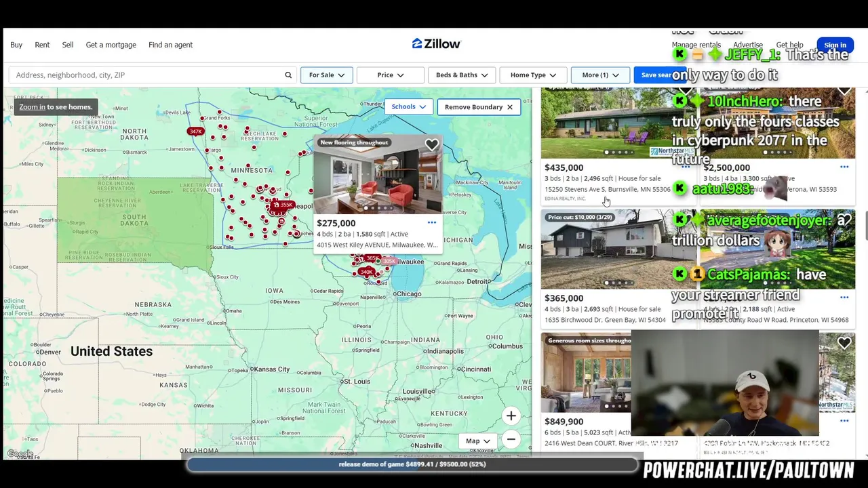Click the Remove Boundary button
Image resolution: width=868 pixels, height=488 pixels.
[x=479, y=107]
